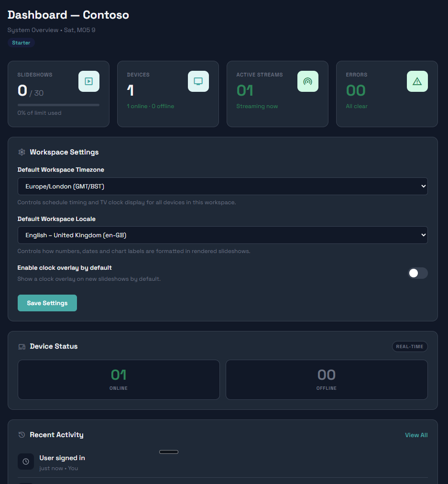Click the 00 OFFLINE device tile
The width and height of the screenshot is (448, 484).
327,380
